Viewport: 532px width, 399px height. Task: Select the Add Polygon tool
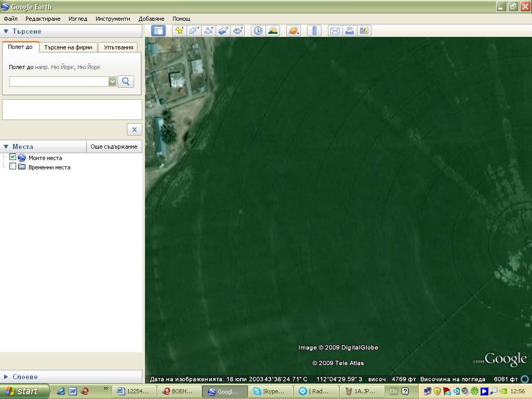(x=194, y=31)
